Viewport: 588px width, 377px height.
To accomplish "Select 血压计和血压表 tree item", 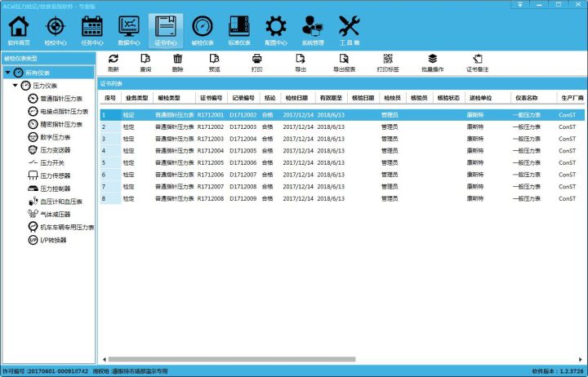I will 61,201.
